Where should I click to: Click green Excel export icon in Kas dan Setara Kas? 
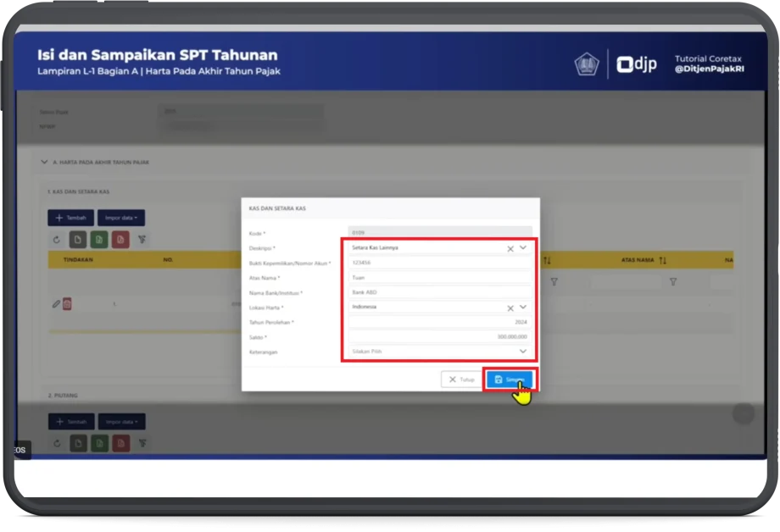pos(98,240)
